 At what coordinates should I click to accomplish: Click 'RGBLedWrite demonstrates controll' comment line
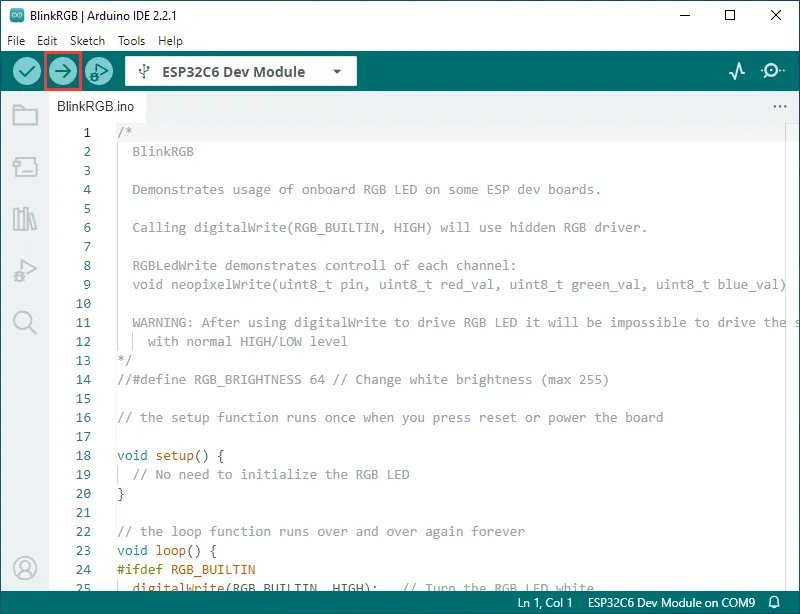click(324, 265)
